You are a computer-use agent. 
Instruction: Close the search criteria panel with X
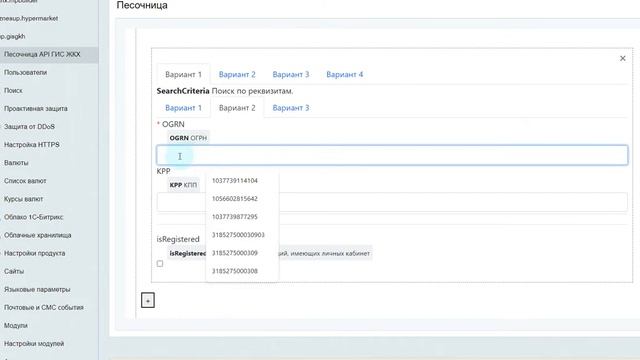622,58
